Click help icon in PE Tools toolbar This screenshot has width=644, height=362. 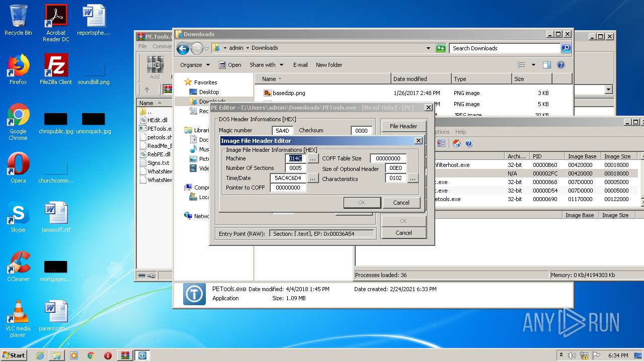pyautogui.click(x=468, y=144)
